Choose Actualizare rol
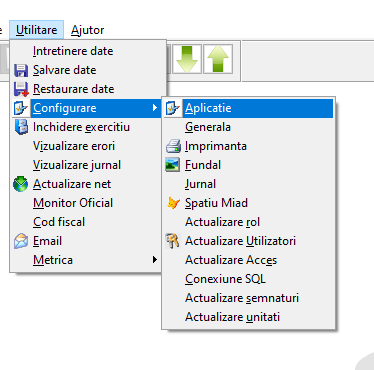 pos(248,222)
